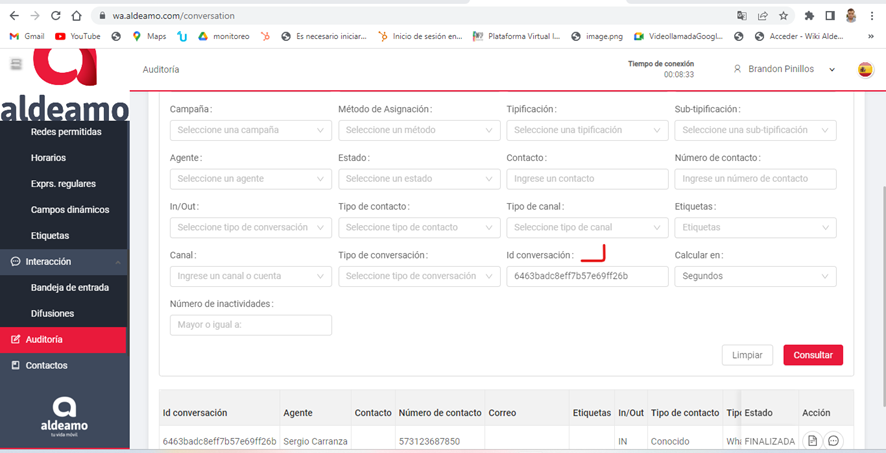Open Bandeja de entrada in the sidebar
Image resolution: width=886 pixels, height=453 pixels.
(x=70, y=288)
